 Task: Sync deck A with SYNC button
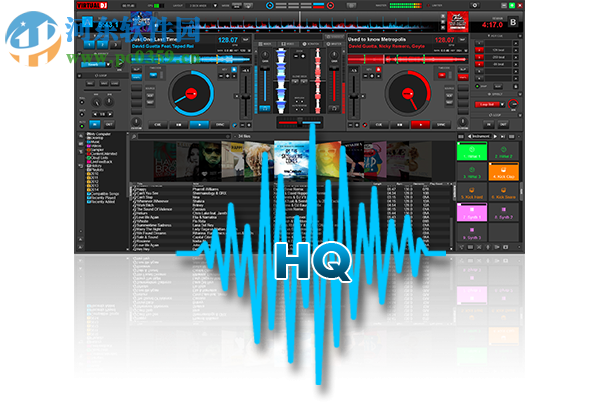(x=220, y=125)
